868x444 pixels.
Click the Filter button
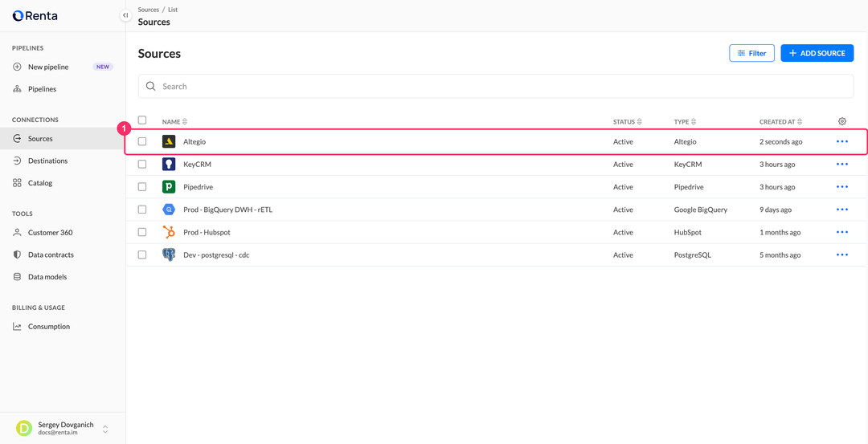point(751,53)
